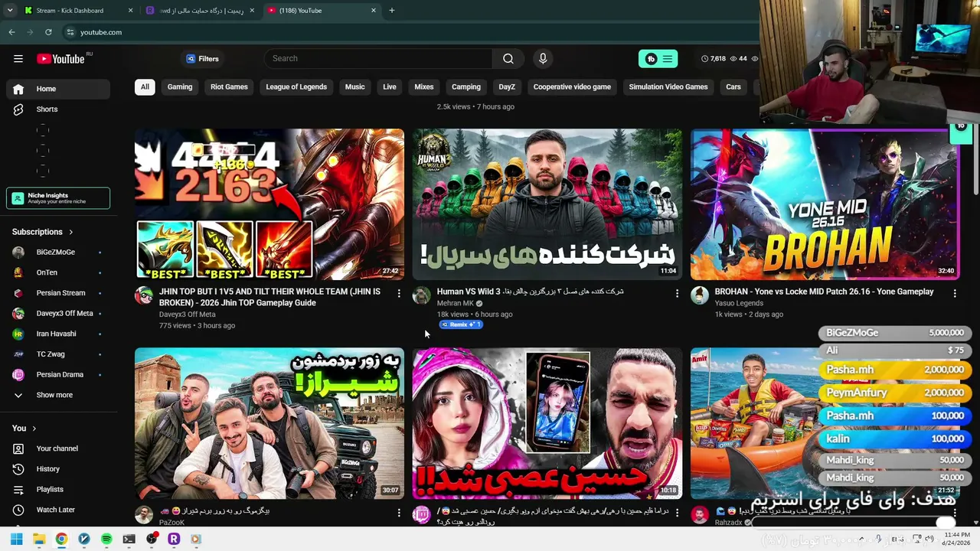This screenshot has height=551, width=980.
Task: Open Your channel in the sidebar
Action: [x=58, y=448]
